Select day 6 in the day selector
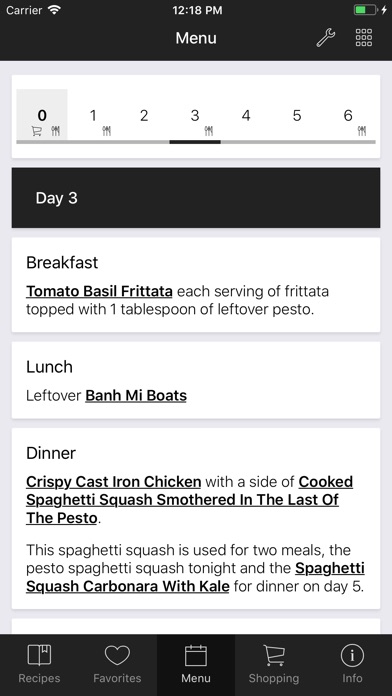Image resolution: width=392 pixels, height=696 pixels. click(x=348, y=115)
